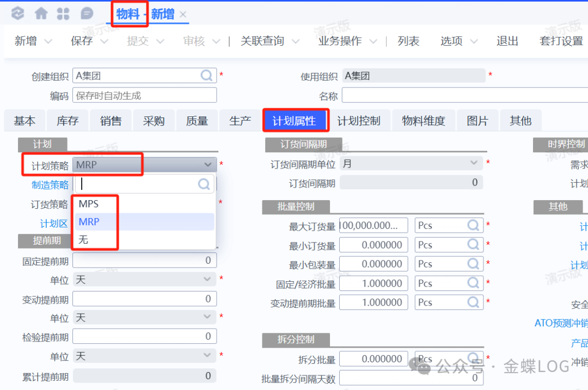Open the 库存 tab
Image resolution: width=588 pixels, height=390 pixels.
point(68,121)
